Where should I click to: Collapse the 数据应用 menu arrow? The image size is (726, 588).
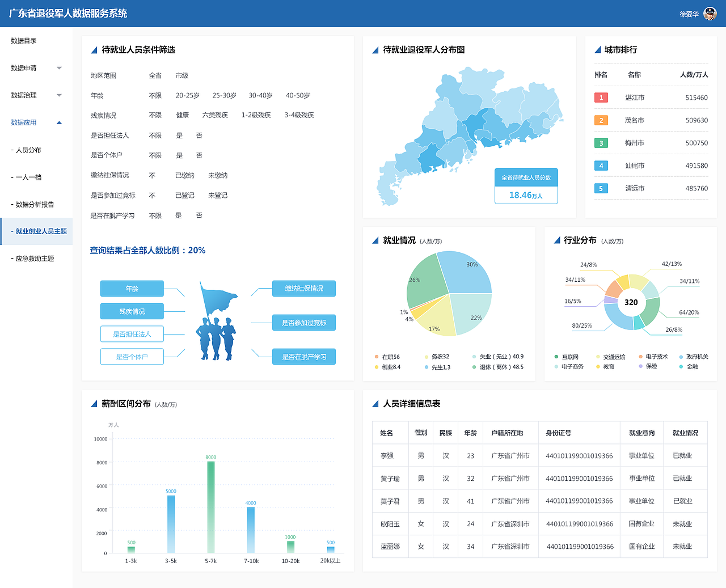coord(59,122)
